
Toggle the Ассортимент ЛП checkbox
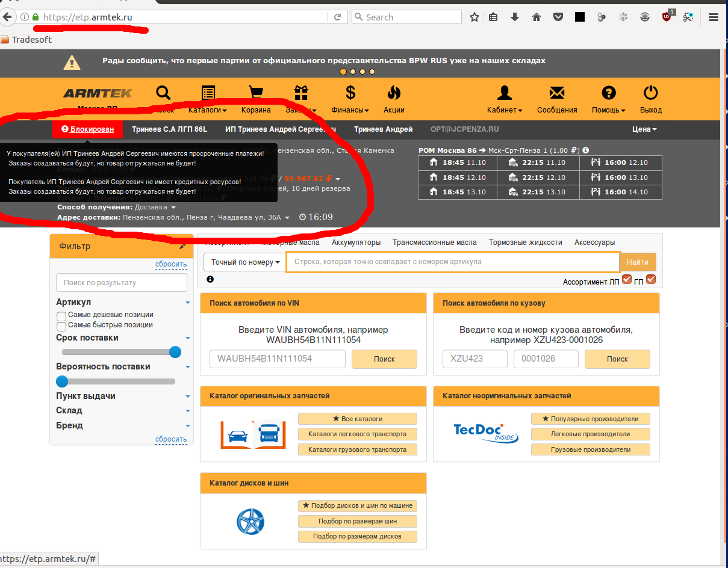(x=627, y=279)
